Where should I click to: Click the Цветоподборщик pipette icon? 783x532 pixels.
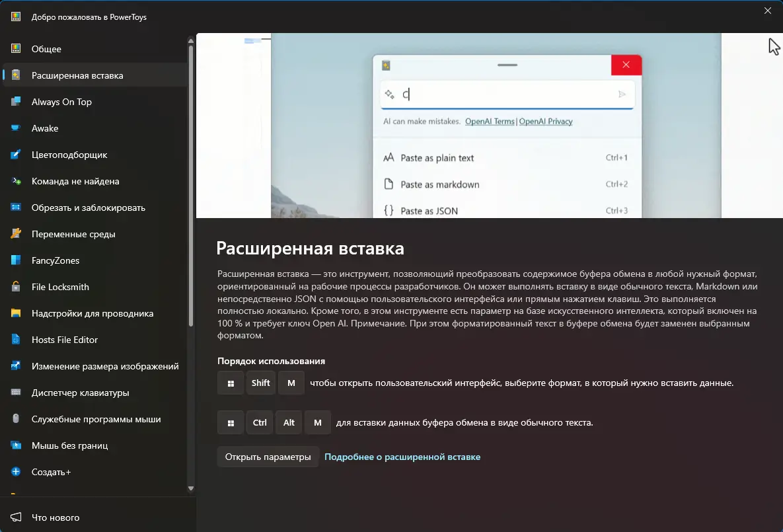16,155
